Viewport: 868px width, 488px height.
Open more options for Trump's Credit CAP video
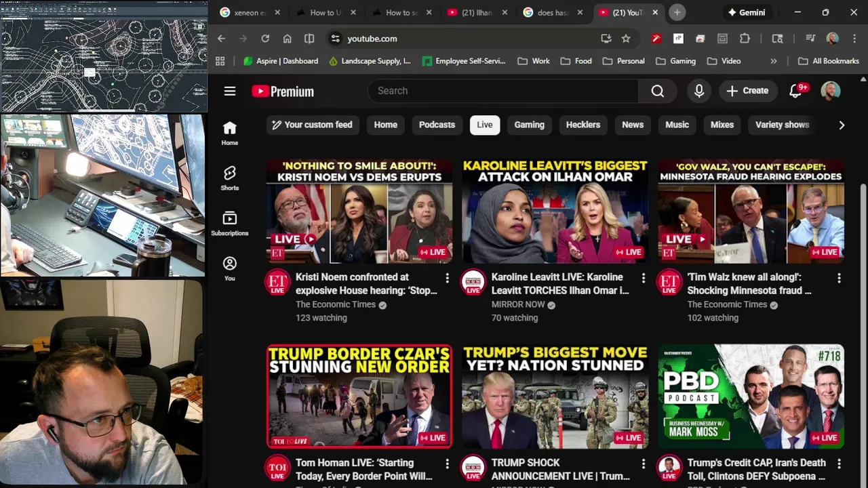(839, 464)
